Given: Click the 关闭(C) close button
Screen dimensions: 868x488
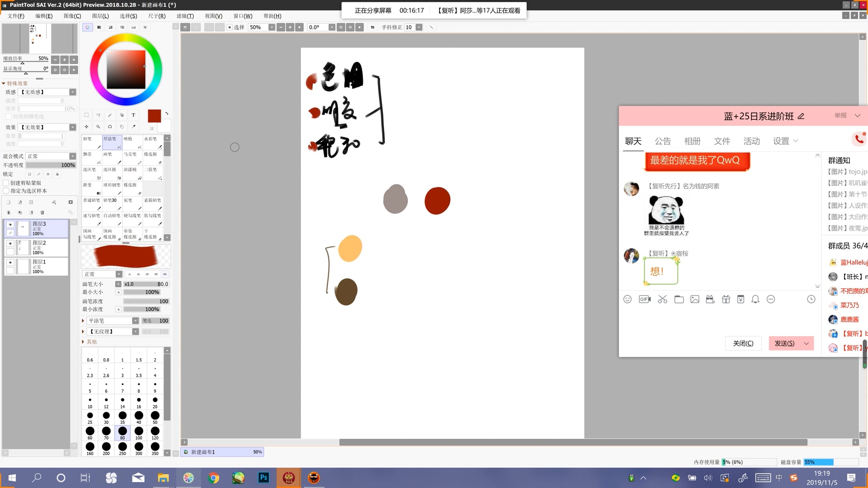Looking at the screenshot, I should [743, 343].
